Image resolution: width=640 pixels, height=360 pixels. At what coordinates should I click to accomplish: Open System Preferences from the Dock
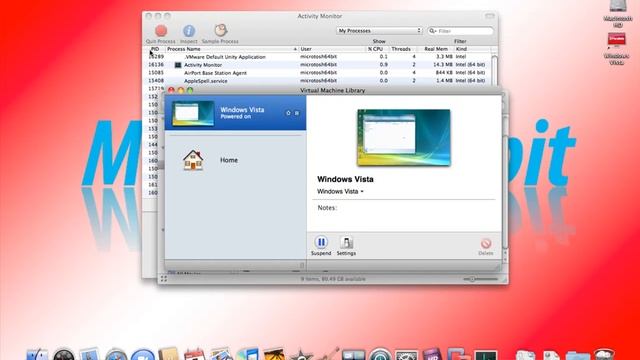tap(407, 354)
